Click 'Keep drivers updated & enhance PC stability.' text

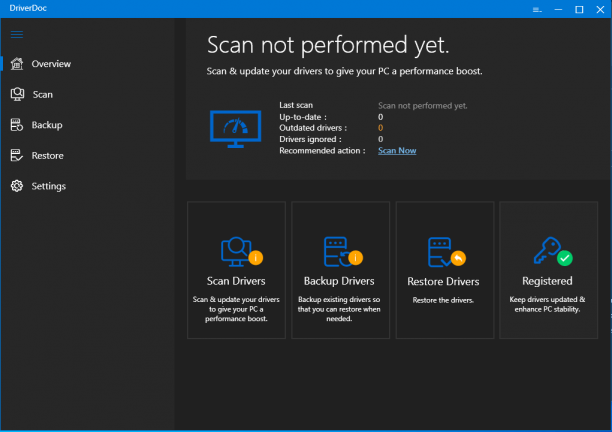pos(547,304)
